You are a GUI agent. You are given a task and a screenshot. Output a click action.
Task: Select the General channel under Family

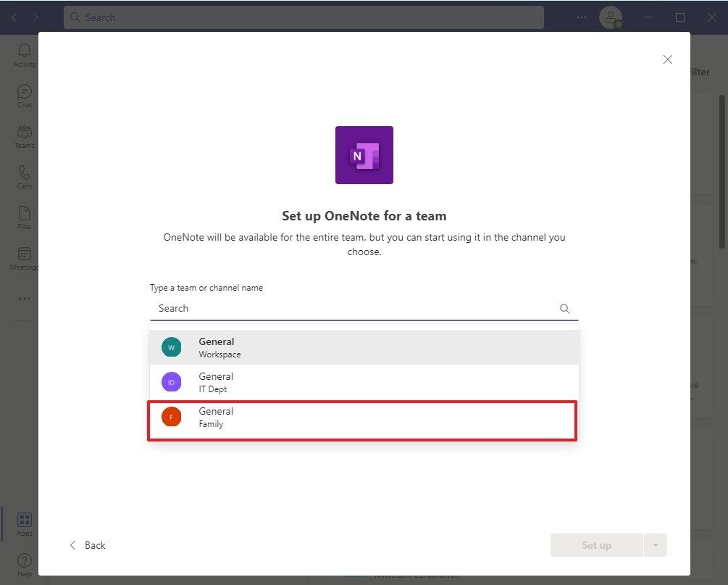[362, 417]
